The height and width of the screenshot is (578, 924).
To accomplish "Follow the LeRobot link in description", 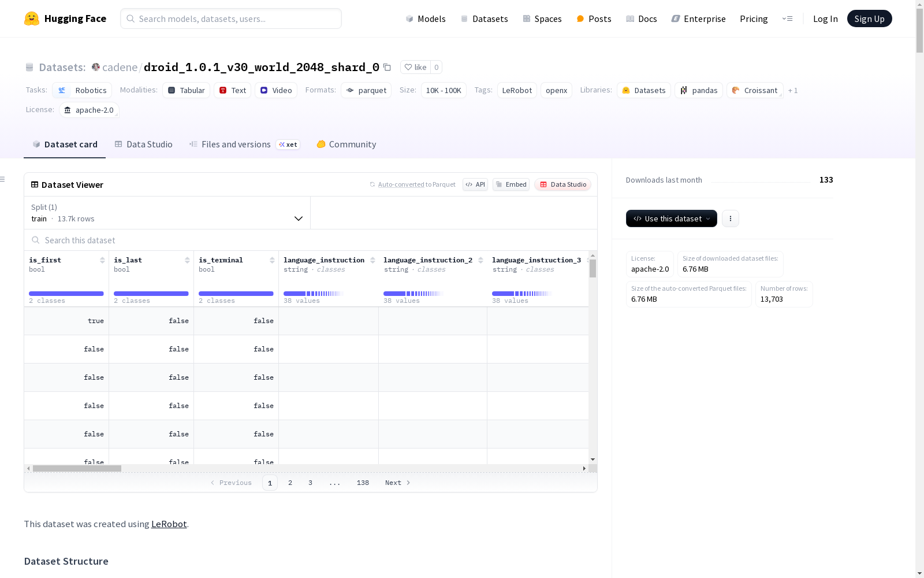I will point(169,524).
